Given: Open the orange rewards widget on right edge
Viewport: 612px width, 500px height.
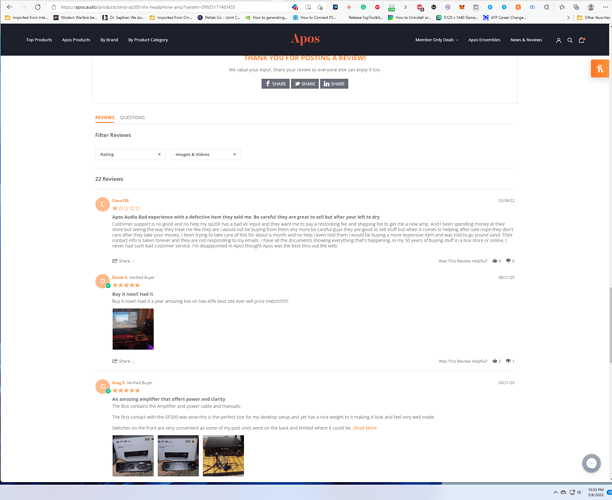Looking at the screenshot, I should click(x=600, y=69).
